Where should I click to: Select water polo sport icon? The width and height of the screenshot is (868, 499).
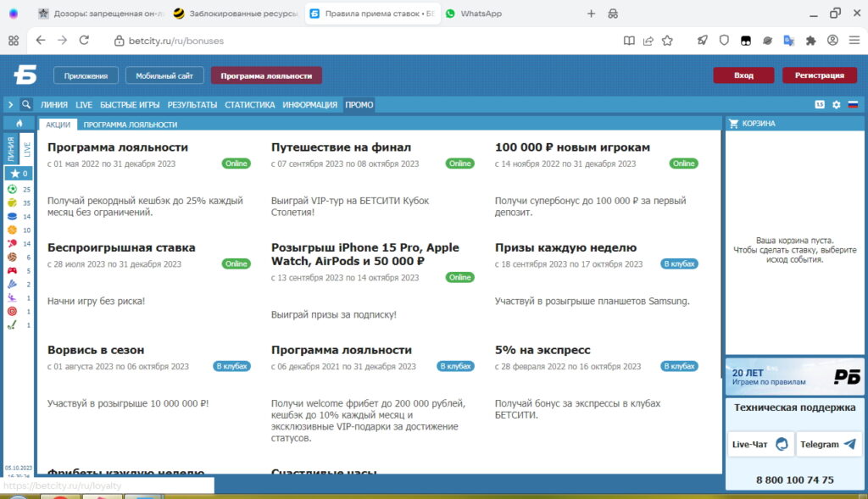coord(12,297)
